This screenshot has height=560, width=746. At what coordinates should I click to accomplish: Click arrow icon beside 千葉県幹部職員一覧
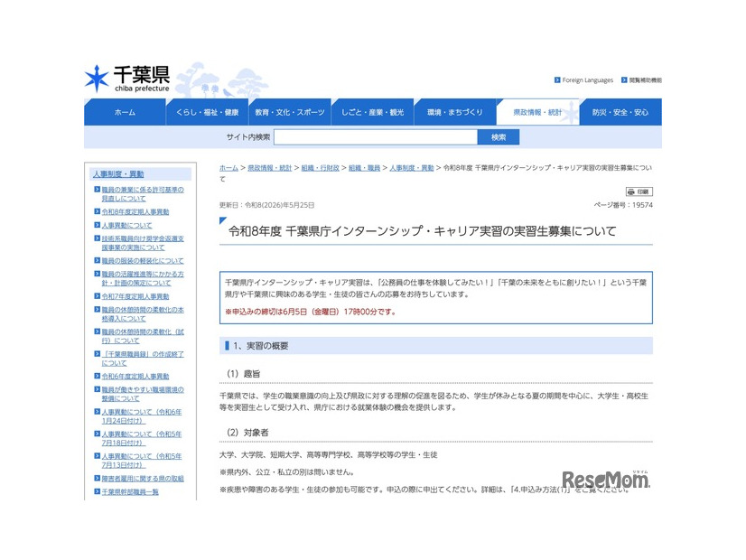point(97,492)
